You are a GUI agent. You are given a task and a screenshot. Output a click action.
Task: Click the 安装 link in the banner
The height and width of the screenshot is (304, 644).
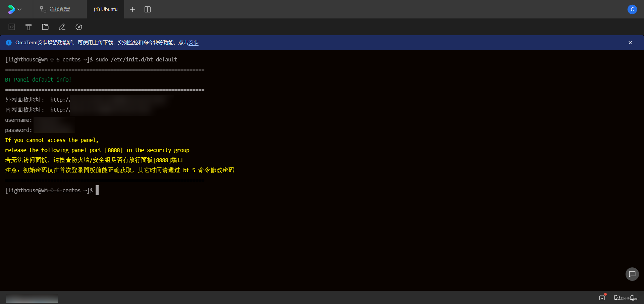coord(194,43)
